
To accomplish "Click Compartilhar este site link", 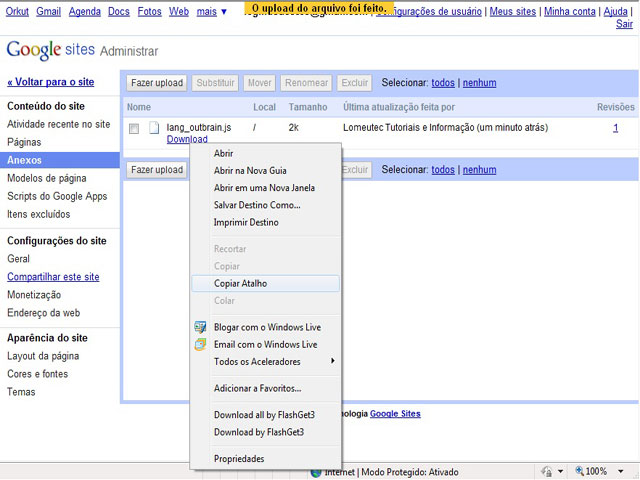I will pyautogui.click(x=53, y=277).
